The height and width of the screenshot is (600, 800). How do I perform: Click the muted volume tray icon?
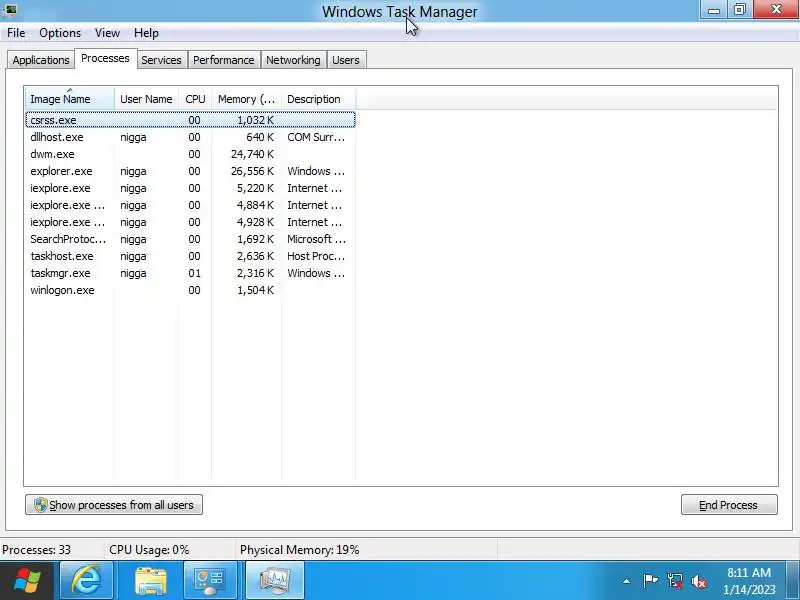tap(698, 581)
